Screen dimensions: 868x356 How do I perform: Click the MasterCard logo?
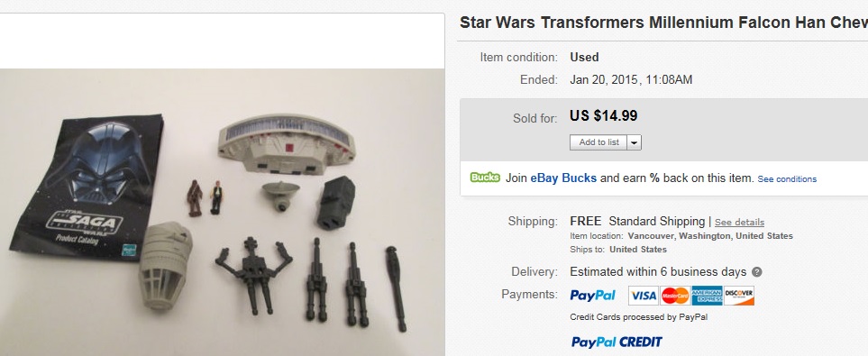pos(675,296)
